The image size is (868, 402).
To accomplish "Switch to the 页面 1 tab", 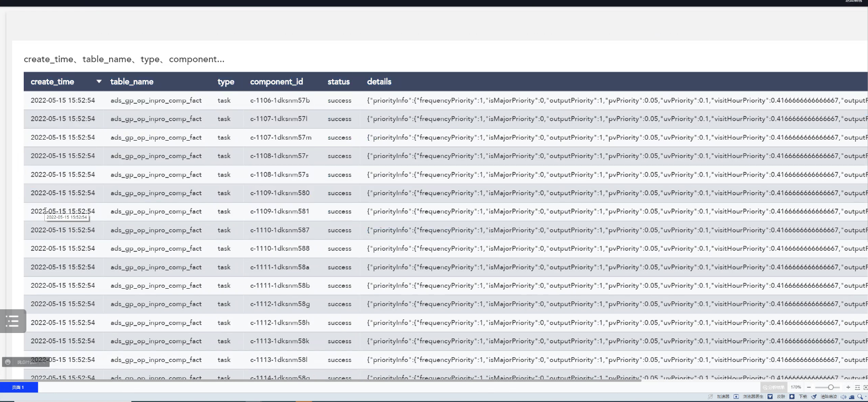I will pyautogui.click(x=18, y=387).
